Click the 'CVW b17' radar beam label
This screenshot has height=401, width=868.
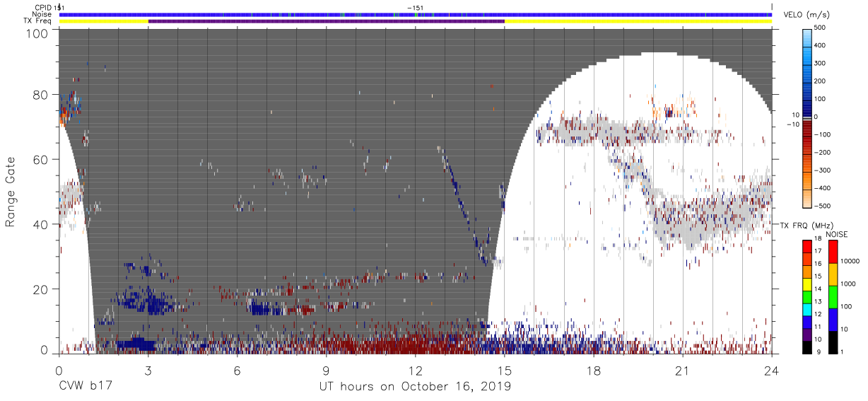[86, 387]
